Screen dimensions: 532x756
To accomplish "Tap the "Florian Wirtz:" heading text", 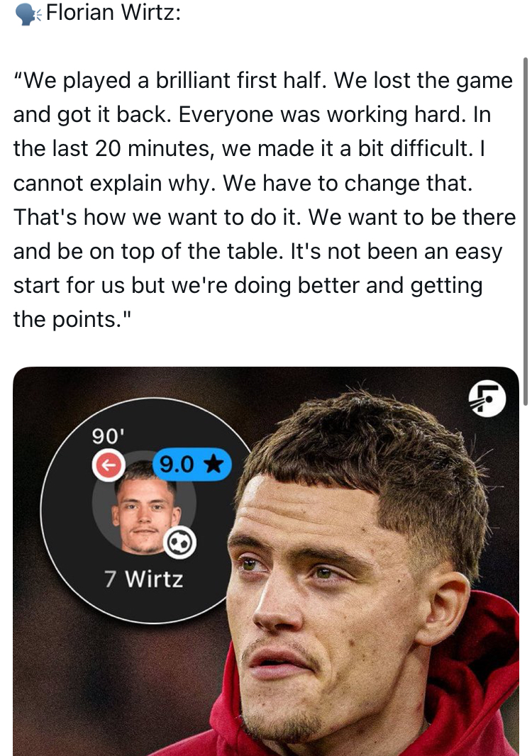I will pyautogui.click(x=113, y=12).
